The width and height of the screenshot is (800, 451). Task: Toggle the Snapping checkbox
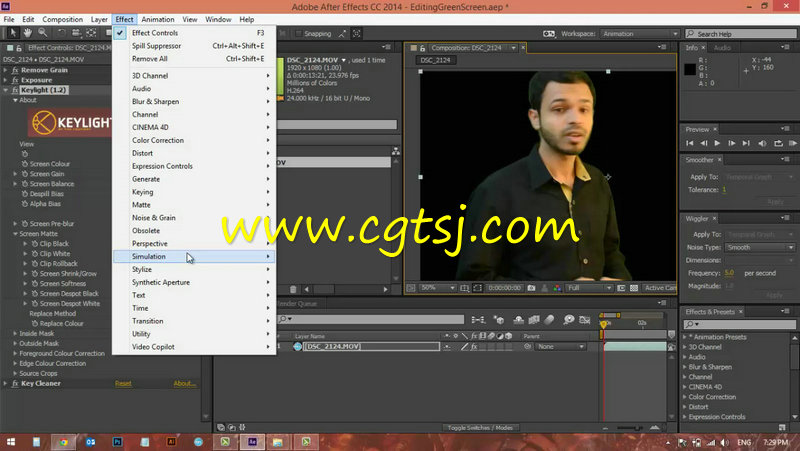(299, 34)
